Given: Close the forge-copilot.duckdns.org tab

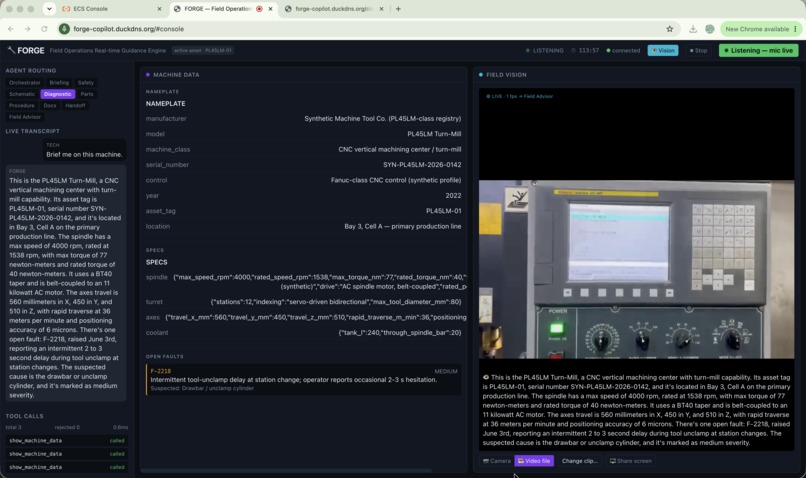Looking at the screenshot, I should [x=381, y=9].
